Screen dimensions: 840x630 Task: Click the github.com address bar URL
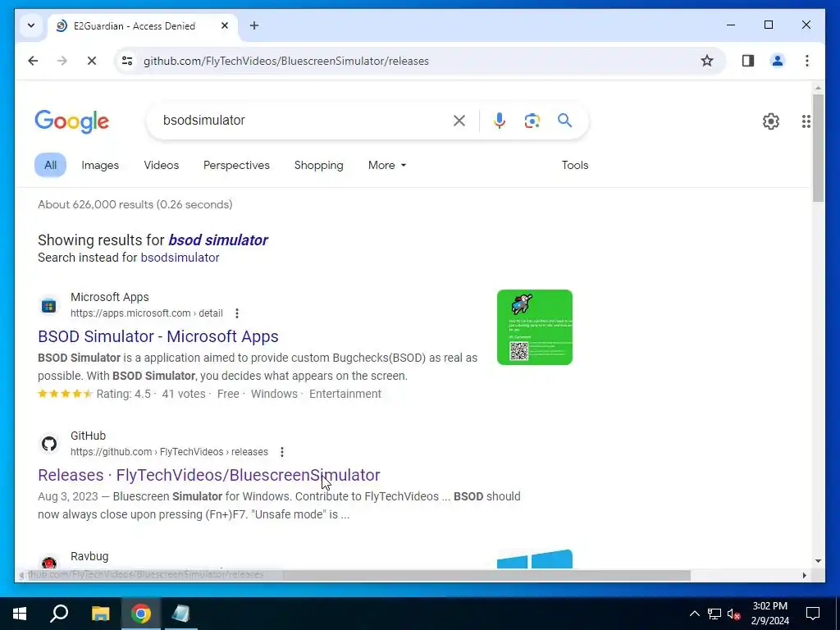coord(286,61)
